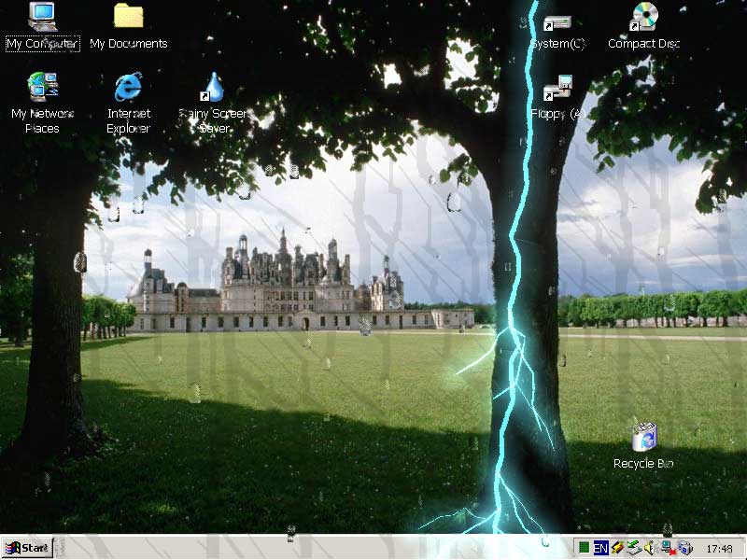Click the disconnected network tray icon

point(668,548)
